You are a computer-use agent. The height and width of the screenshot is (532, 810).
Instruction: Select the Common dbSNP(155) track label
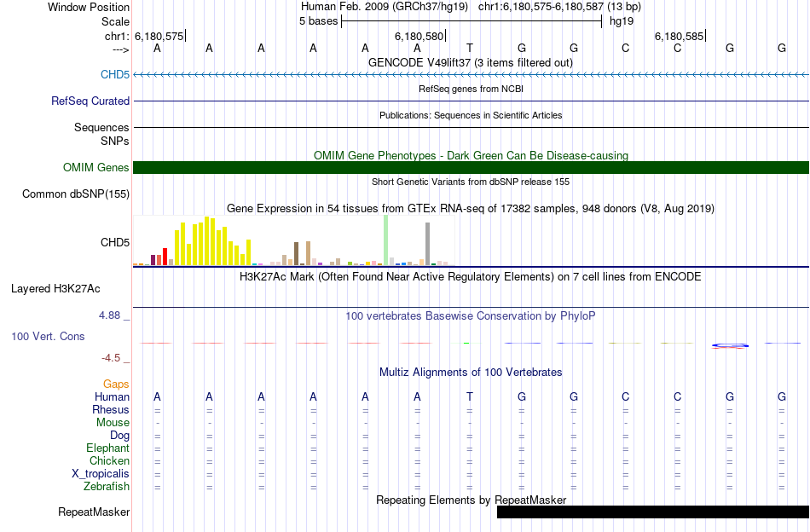click(75, 194)
